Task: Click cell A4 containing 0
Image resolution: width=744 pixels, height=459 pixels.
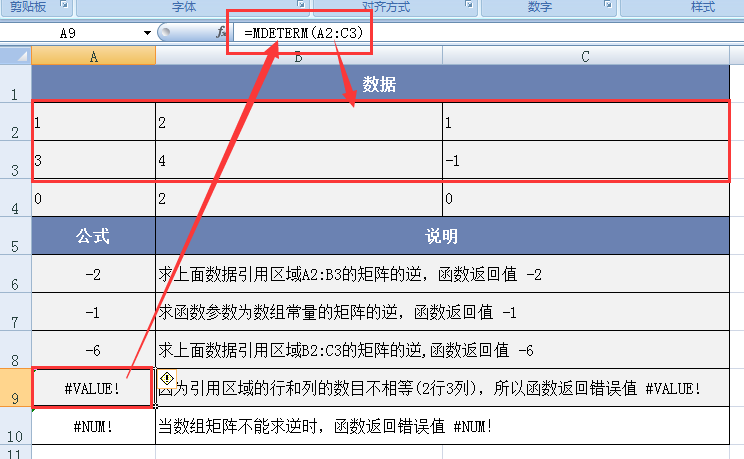Action: (93, 198)
